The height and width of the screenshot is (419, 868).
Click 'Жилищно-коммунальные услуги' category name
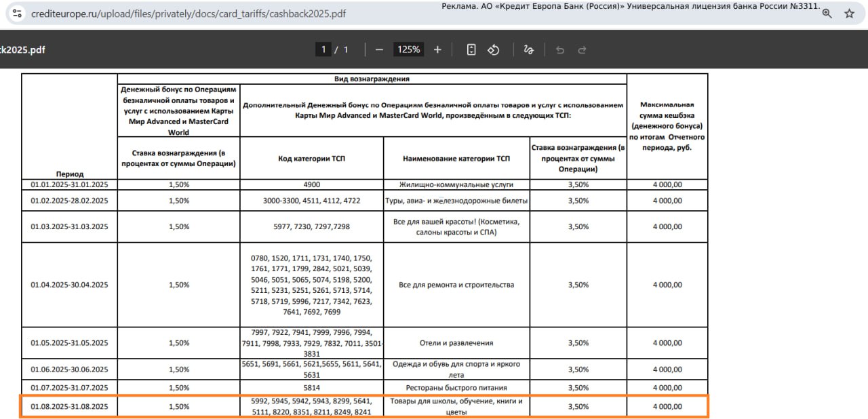(456, 184)
